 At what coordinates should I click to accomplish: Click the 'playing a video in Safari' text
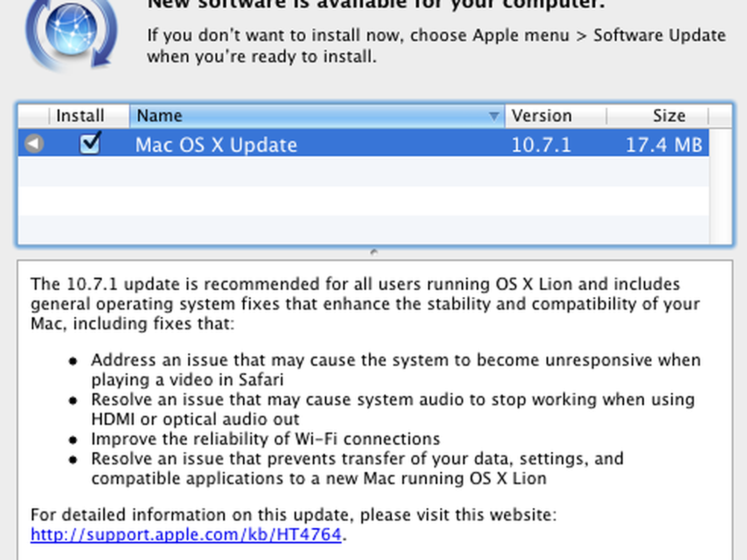click(x=187, y=380)
